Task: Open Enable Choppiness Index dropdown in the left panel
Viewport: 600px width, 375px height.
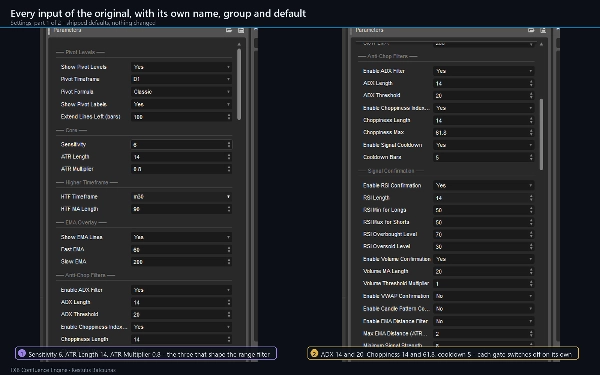Action: click(181, 327)
